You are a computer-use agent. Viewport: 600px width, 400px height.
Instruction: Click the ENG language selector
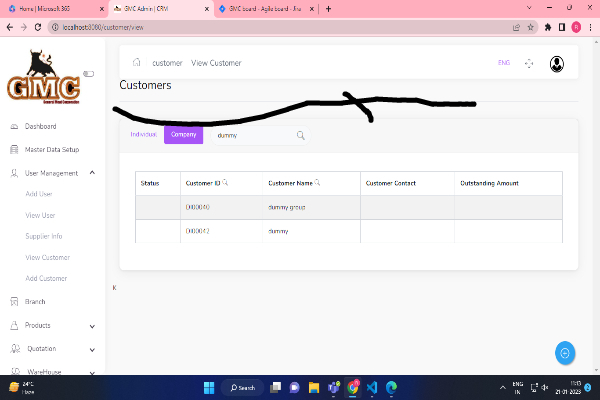pyautogui.click(x=504, y=63)
